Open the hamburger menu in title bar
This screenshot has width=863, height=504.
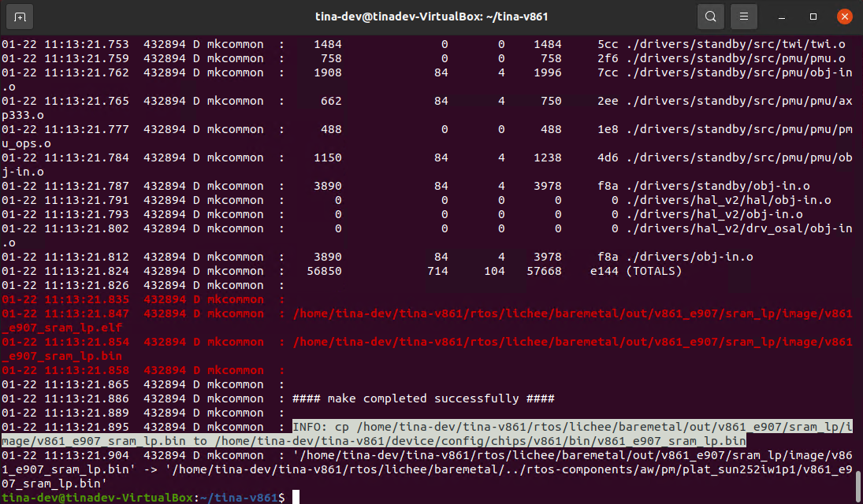pyautogui.click(x=742, y=17)
